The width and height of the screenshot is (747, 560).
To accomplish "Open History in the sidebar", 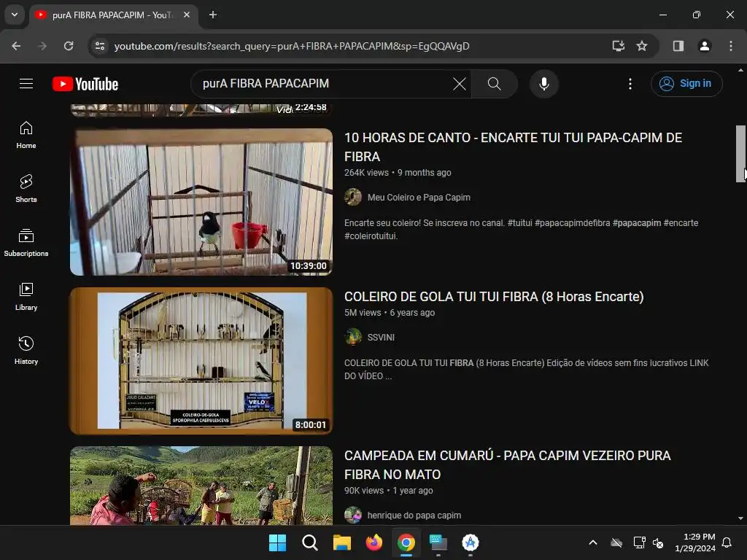I will pos(26,351).
